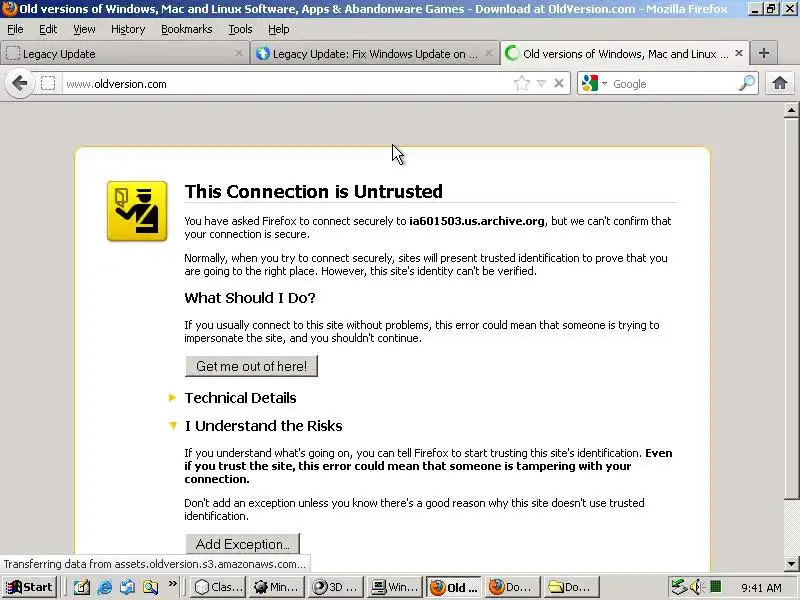The image size is (800, 600).
Task: Click the Google search input box
Action: click(x=673, y=84)
